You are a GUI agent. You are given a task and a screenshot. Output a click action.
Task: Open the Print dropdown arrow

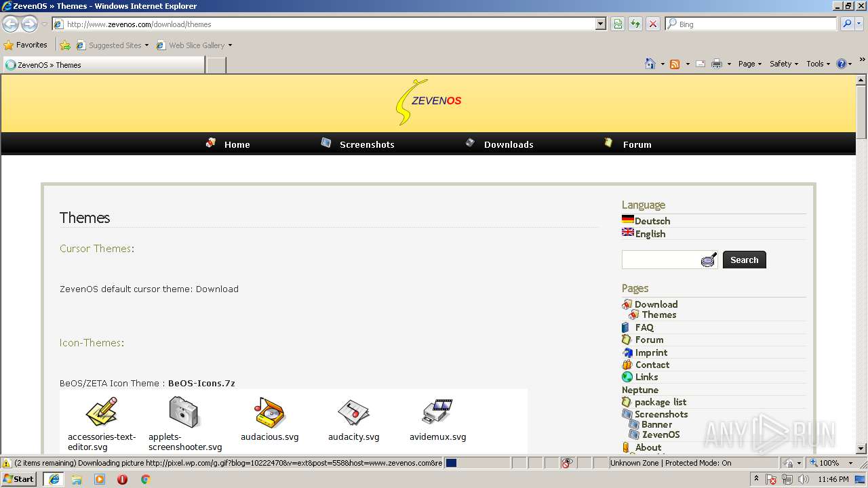[729, 64]
